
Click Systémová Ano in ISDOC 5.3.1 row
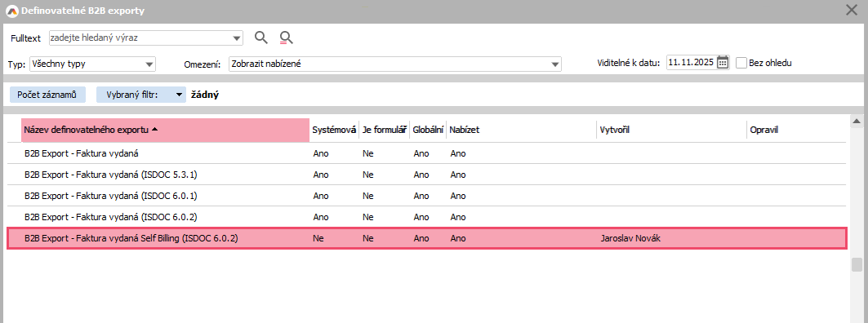(x=321, y=175)
